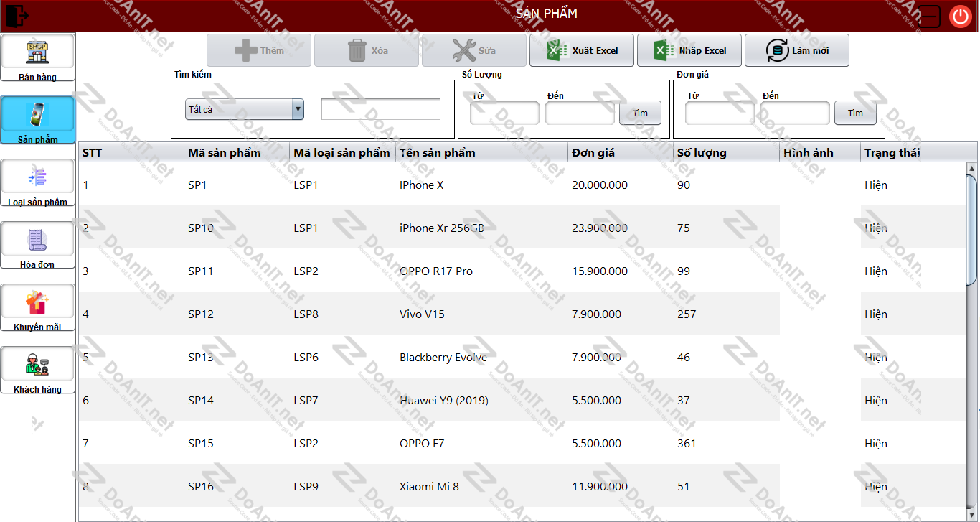Click the search keyword text field
Viewport: 980px width, 522px height.
click(381, 109)
